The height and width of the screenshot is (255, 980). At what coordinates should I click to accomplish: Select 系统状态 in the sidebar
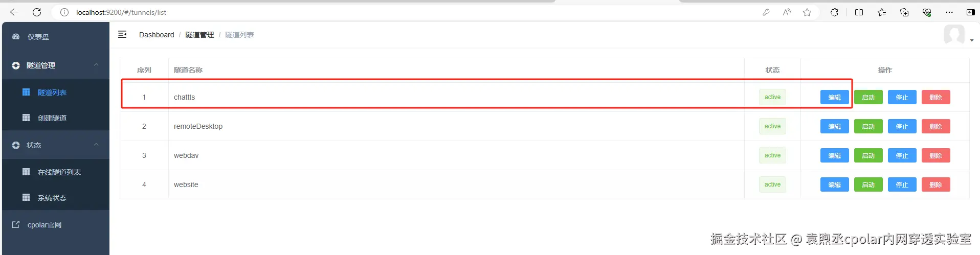pos(52,198)
